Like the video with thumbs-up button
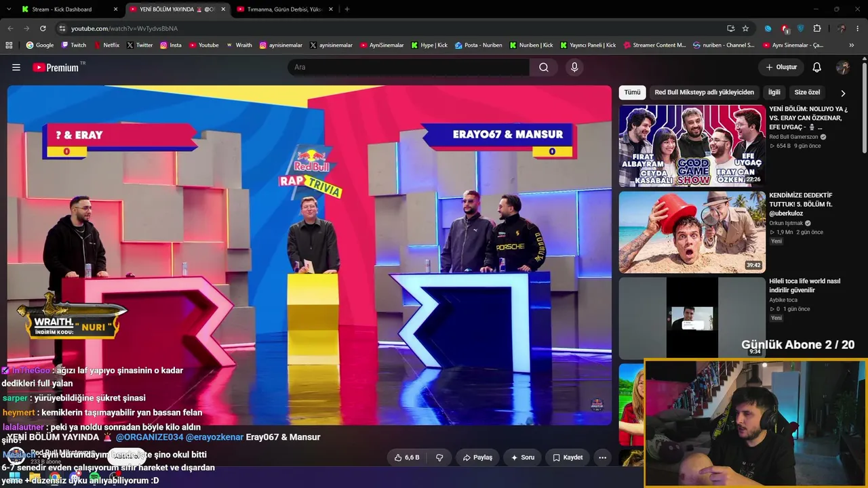 pos(407,457)
